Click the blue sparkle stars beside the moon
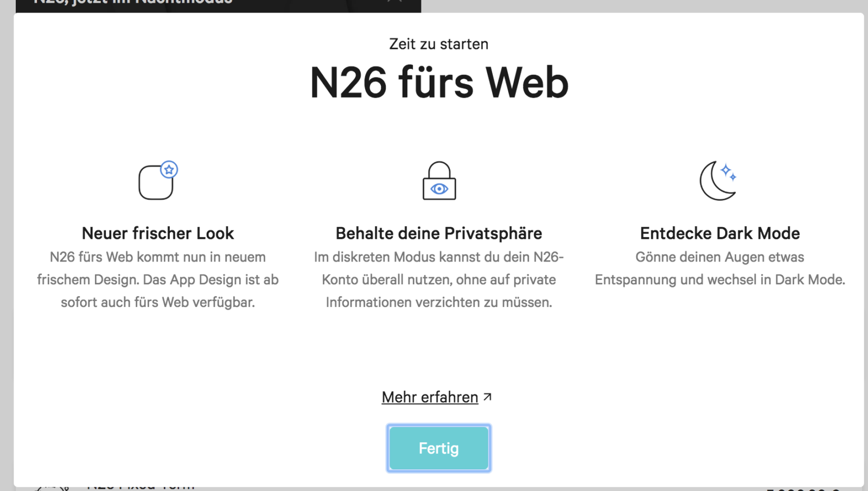The image size is (868, 491). [729, 172]
